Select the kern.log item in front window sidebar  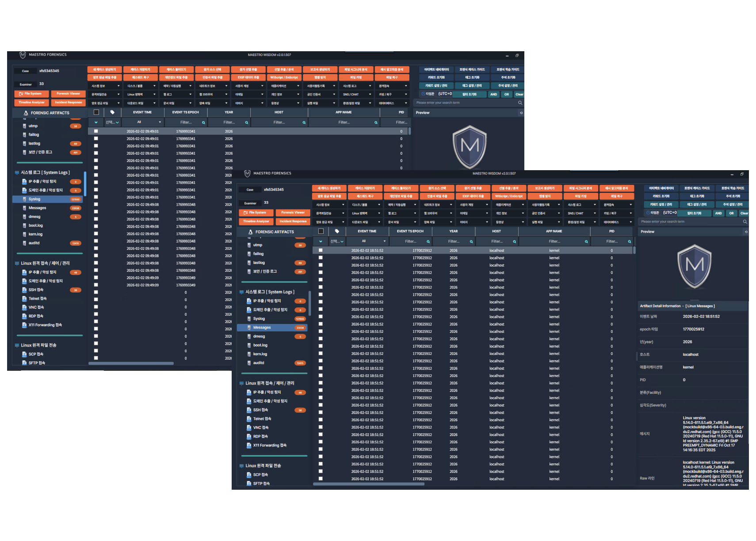273,354
